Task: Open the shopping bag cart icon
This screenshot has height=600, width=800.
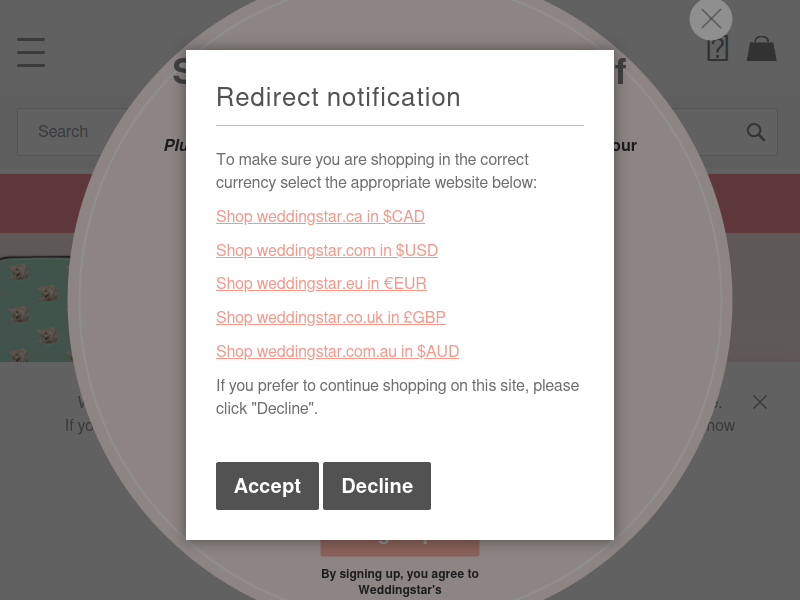Action: point(761,49)
